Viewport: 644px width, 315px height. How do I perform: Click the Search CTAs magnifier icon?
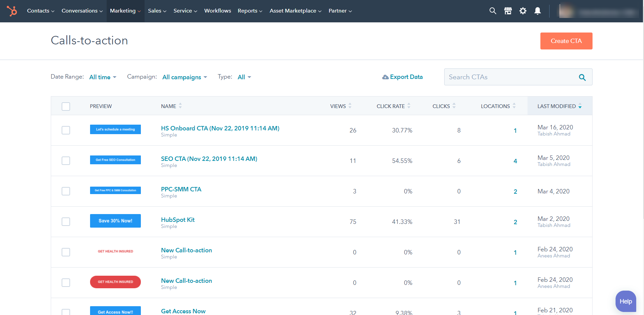tap(582, 77)
